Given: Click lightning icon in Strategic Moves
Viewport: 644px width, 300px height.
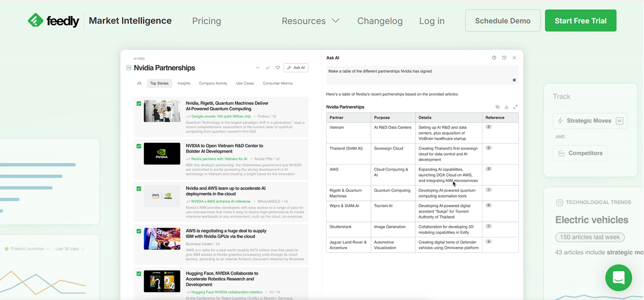Looking at the screenshot, I should point(560,121).
